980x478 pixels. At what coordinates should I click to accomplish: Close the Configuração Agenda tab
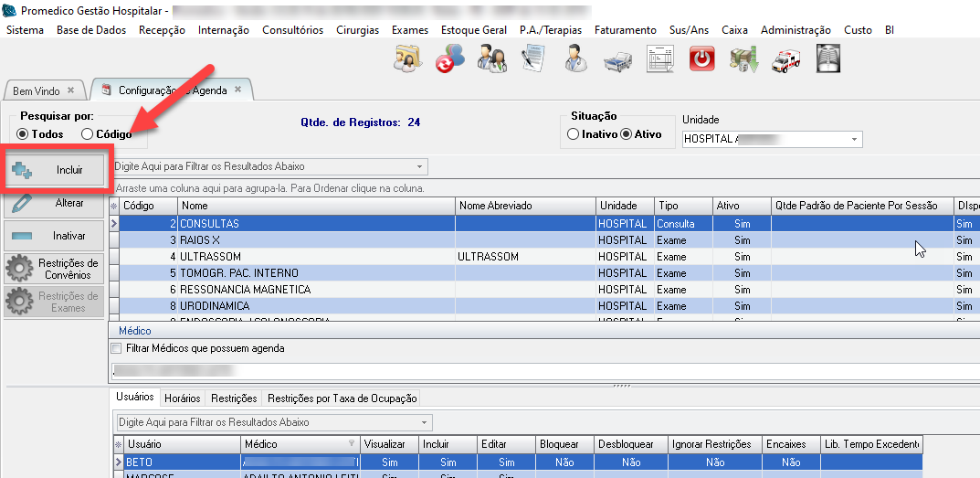pyautogui.click(x=237, y=90)
